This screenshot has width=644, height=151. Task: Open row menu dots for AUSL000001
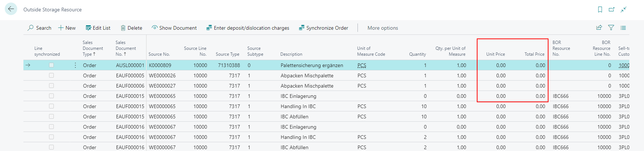(x=75, y=65)
